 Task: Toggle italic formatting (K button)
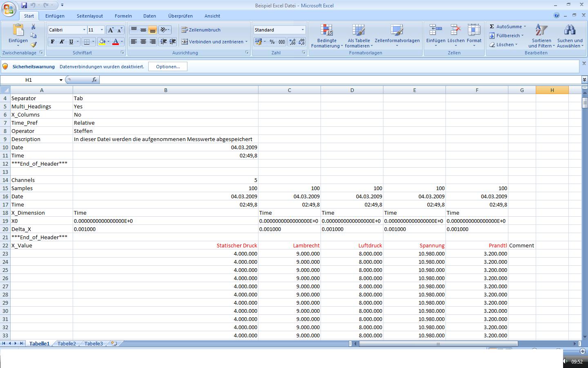(62, 42)
